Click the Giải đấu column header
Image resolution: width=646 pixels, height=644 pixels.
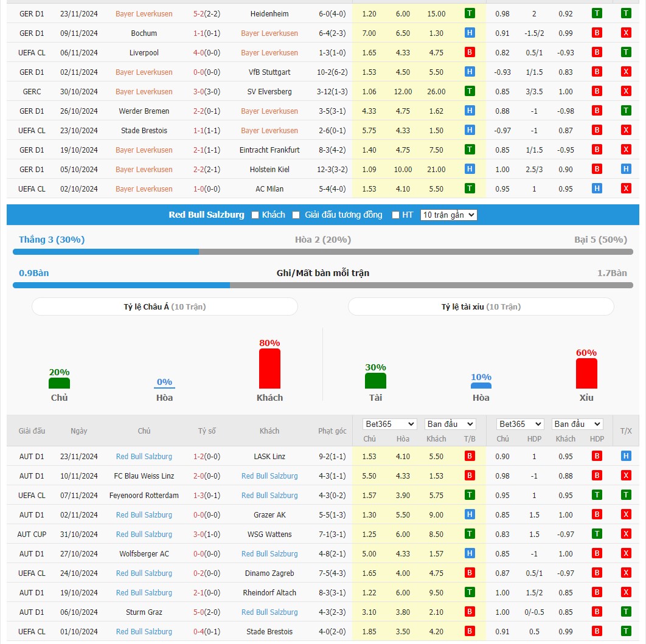point(32,431)
